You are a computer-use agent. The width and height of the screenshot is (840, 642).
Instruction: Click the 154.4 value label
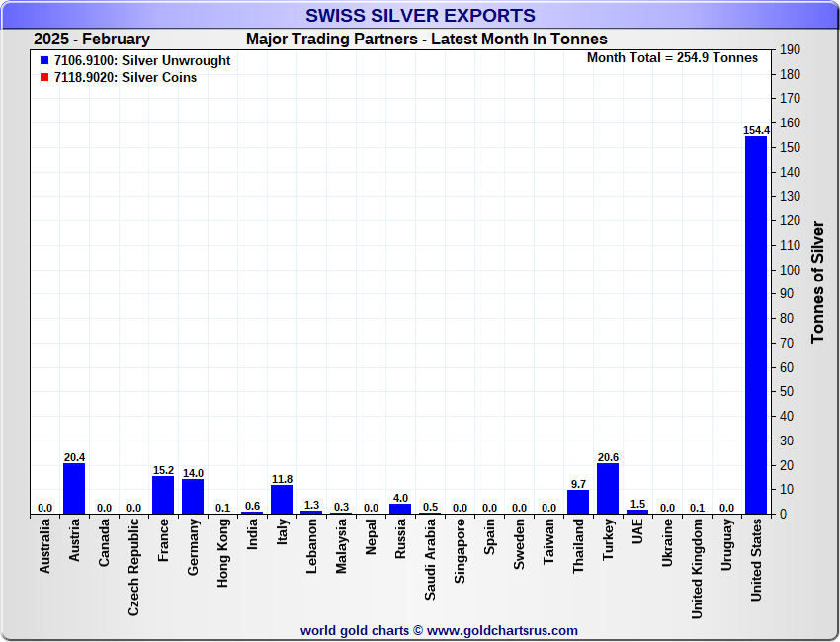(756, 130)
